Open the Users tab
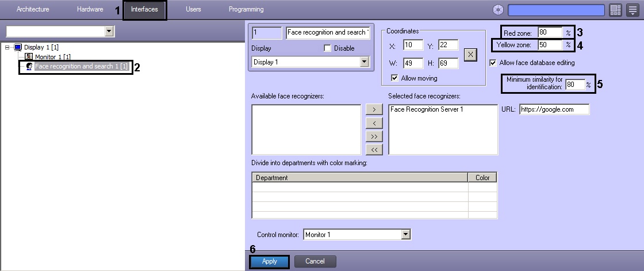Screen dimensions: 644x271 pos(193,9)
